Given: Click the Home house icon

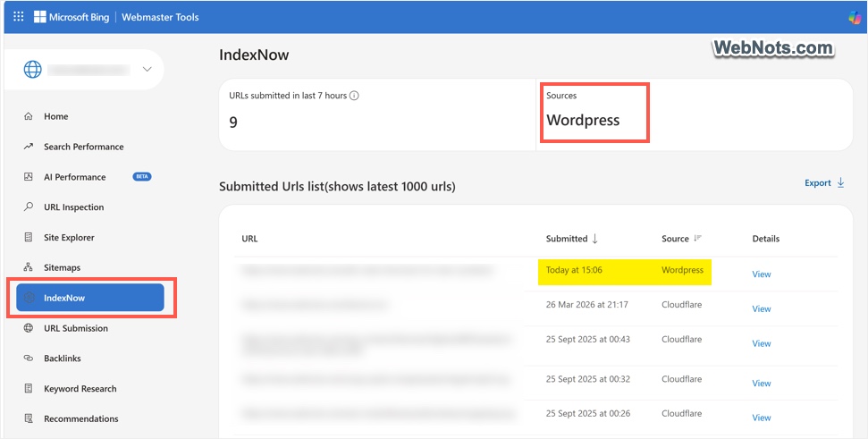Looking at the screenshot, I should 29,116.
